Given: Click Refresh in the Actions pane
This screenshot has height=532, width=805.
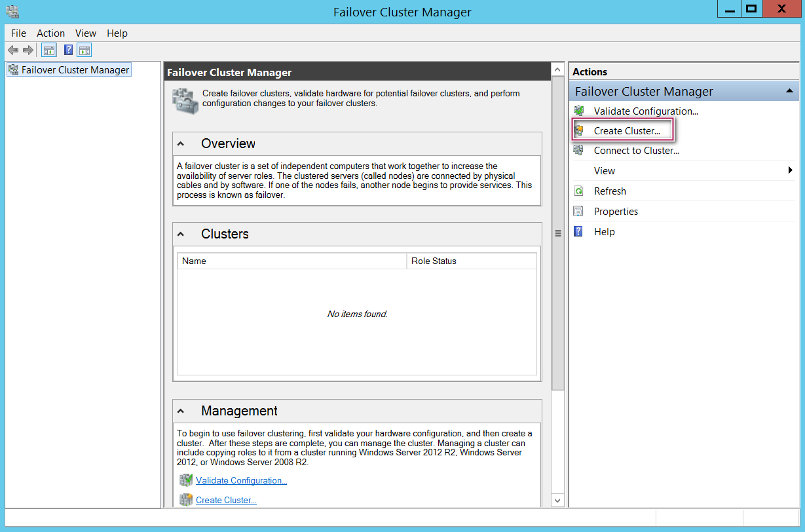Looking at the screenshot, I should tap(610, 191).
